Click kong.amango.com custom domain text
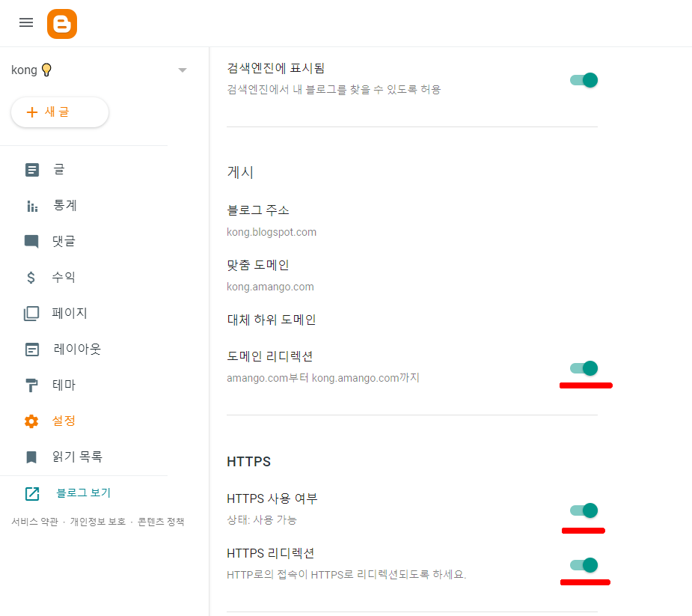The width and height of the screenshot is (692, 616). coord(270,287)
